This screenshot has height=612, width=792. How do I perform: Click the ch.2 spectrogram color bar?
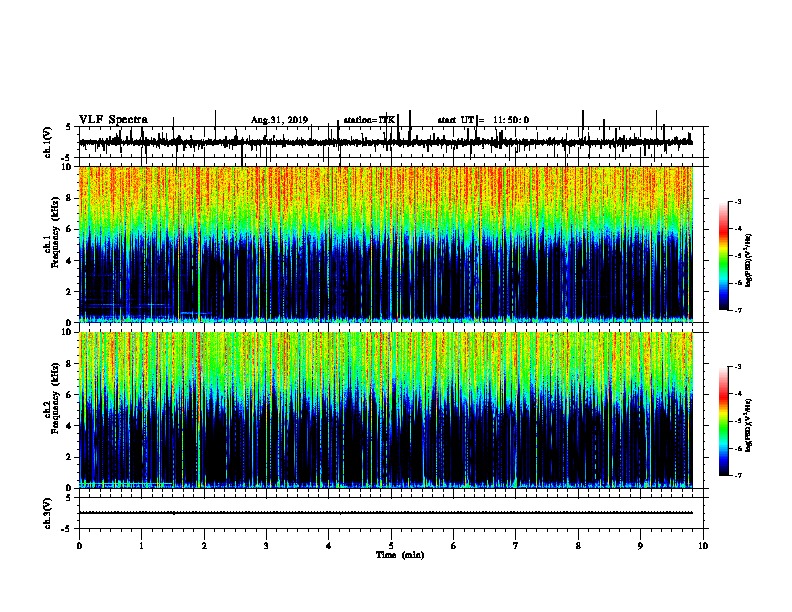click(723, 421)
